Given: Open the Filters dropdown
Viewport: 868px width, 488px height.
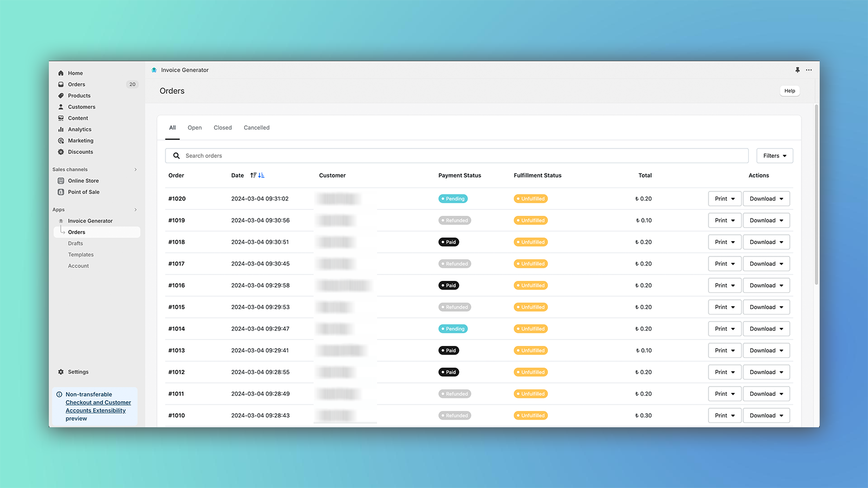Looking at the screenshot, I should [774, 156].
